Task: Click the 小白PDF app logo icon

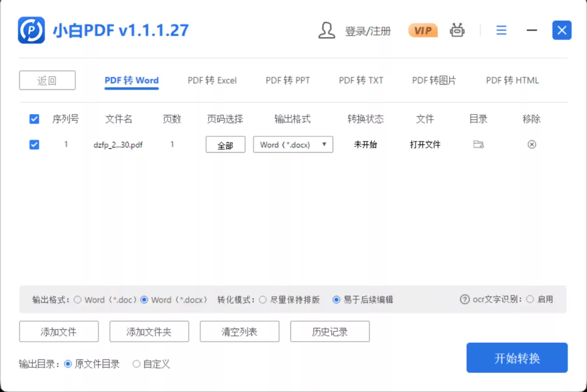Action: coord(31,30)
